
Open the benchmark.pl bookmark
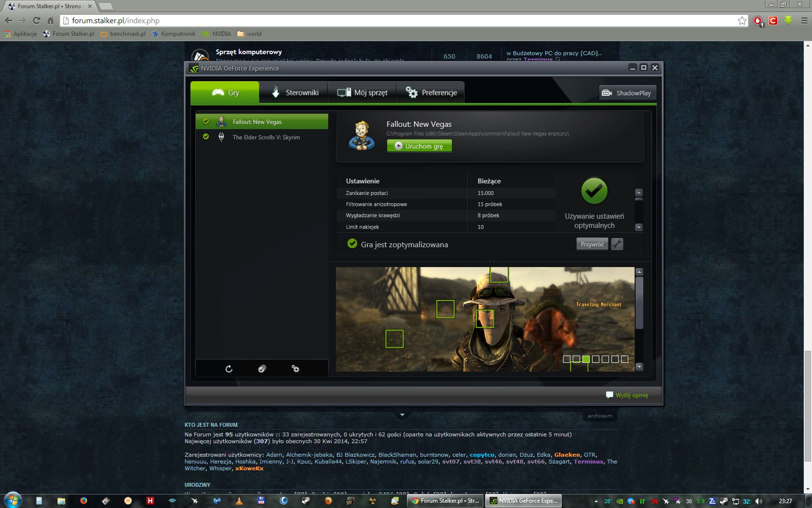(123, 34)
